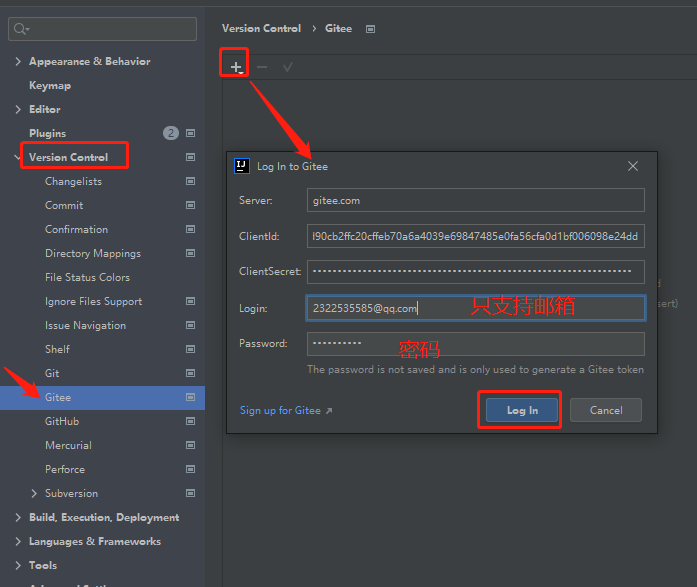Image resolution: width=697 pixels, height=587 pixels.
Task: Click the project-level icon beside Confirmation
Action: (190, 229)
